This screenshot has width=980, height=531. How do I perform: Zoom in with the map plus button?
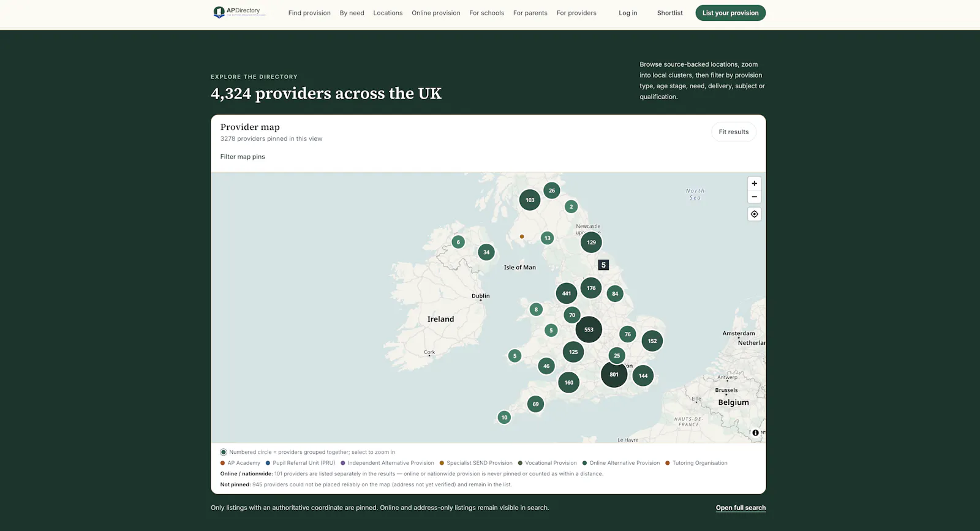[x=755, y=183]
